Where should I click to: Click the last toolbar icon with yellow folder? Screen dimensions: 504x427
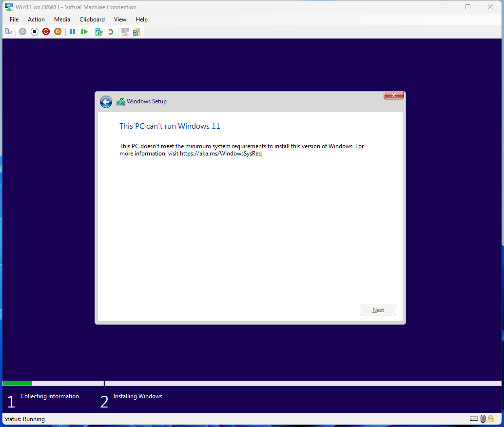coord(136,32)
